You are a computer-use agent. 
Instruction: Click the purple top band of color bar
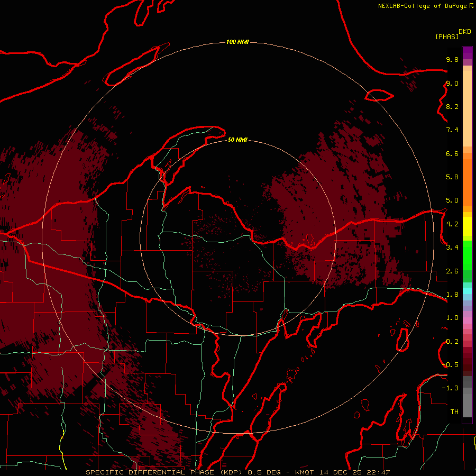point(467,53)
